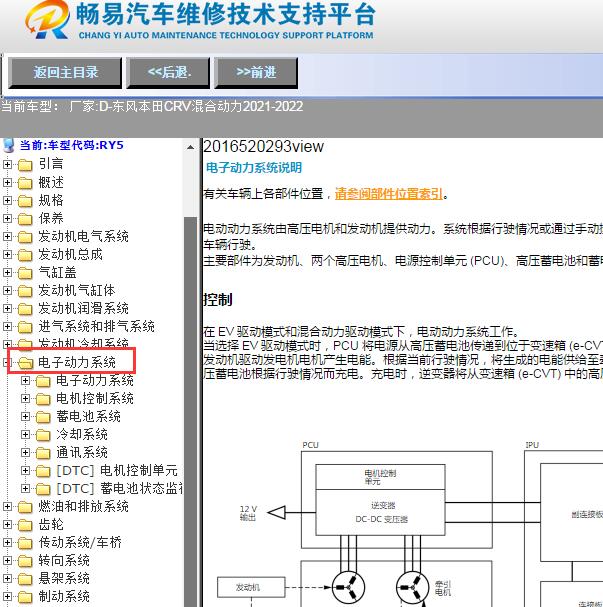This screenshot has height=607, width=603.
Task: Expand the 燃油和排放系统 tree node
Action: (x=7, y=506)
